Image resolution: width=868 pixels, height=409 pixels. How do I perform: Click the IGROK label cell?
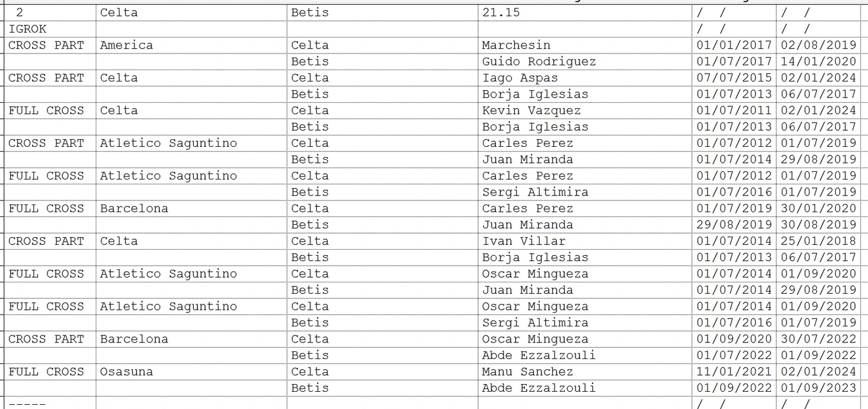pyautogui.click(x=50, y=29)
